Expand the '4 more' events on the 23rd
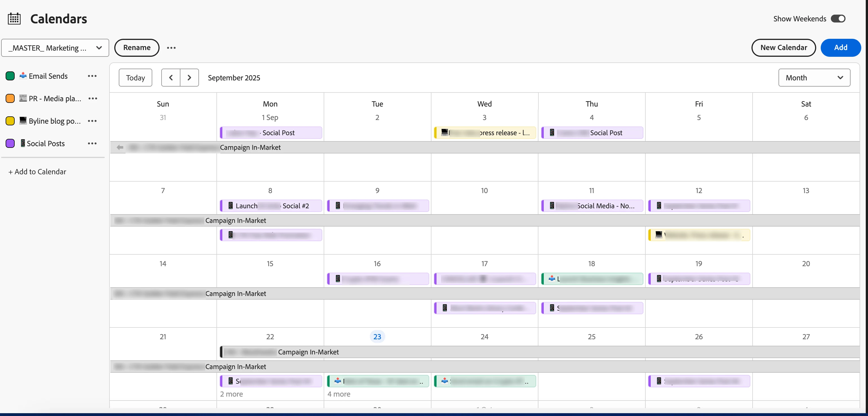 tap(339, 394)
